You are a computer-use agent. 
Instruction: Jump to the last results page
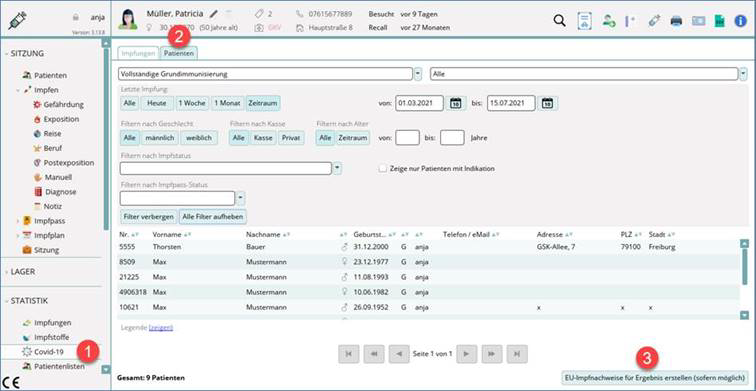click(517, 354)
